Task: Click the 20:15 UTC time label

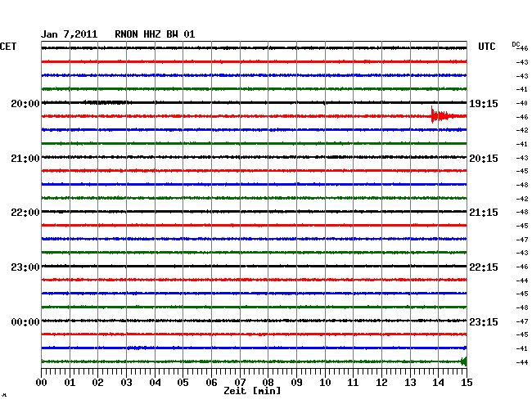Action: click(484, 159)
